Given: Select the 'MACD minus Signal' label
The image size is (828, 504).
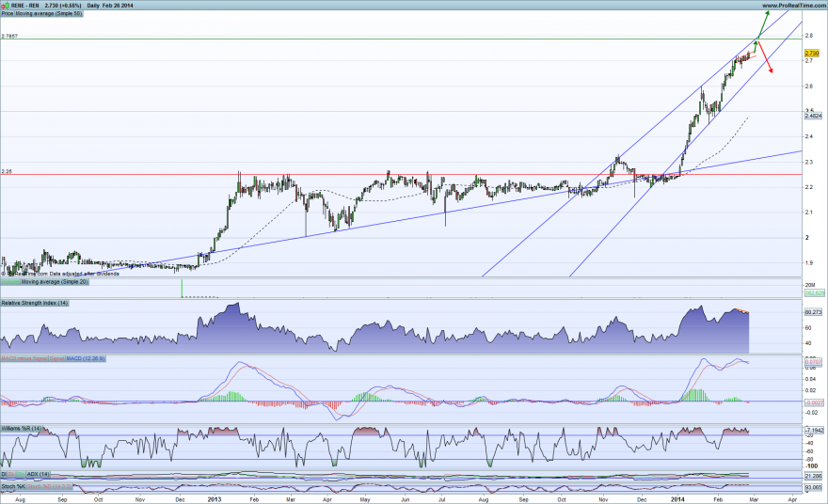Looking at the screenshot, I should coord(24,358).
